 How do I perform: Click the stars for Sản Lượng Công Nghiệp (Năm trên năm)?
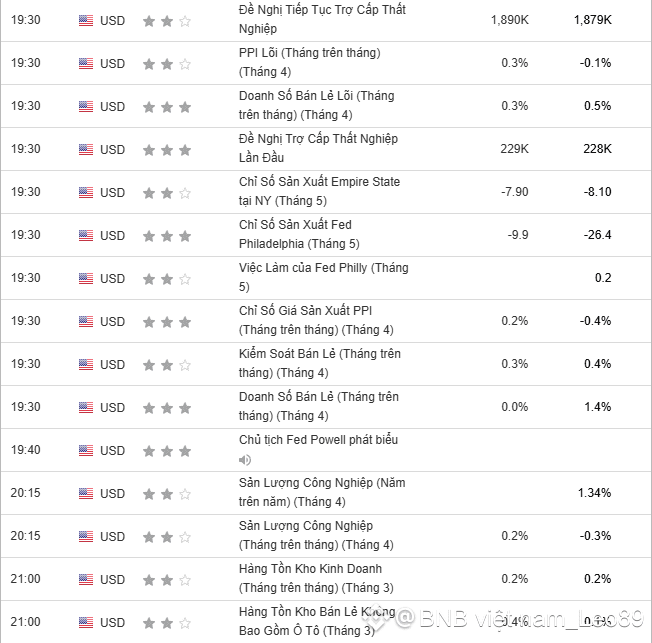point(166,493)
